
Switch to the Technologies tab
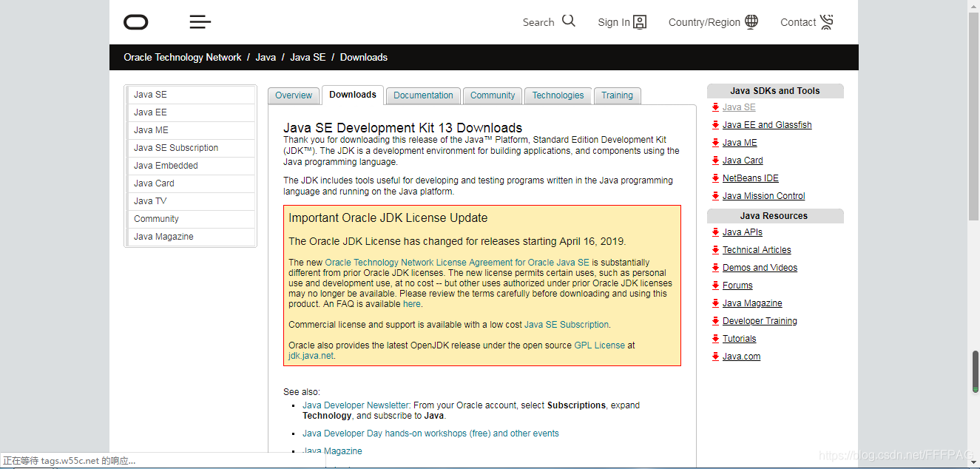[558, 95]
